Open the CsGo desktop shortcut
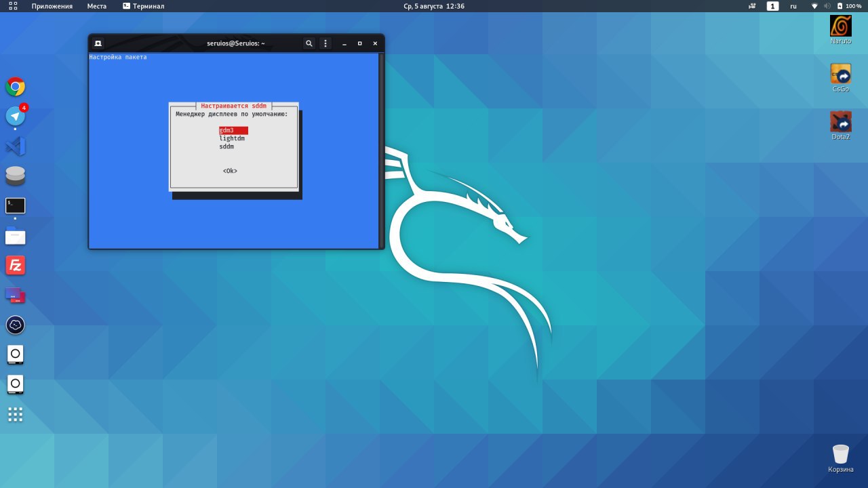The width and height of the screenshot is (868, 488). pyautogui.click(x=841, y=78)
